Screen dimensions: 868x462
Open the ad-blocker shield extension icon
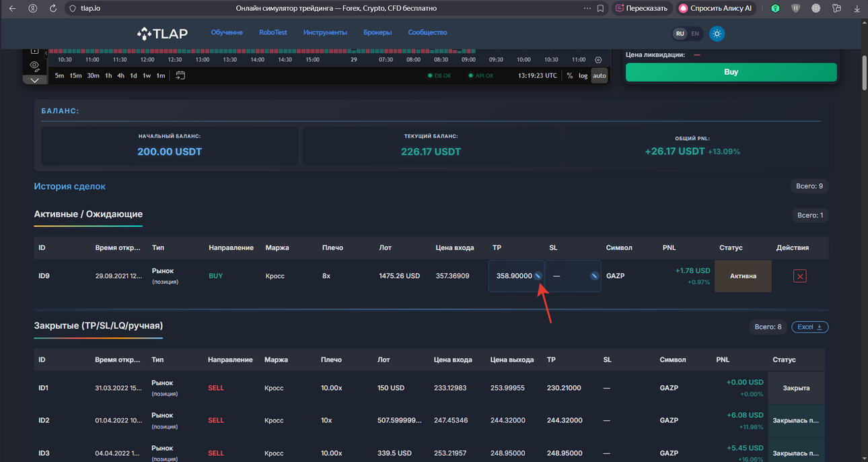pyautogui.click(x=796, y=8)
